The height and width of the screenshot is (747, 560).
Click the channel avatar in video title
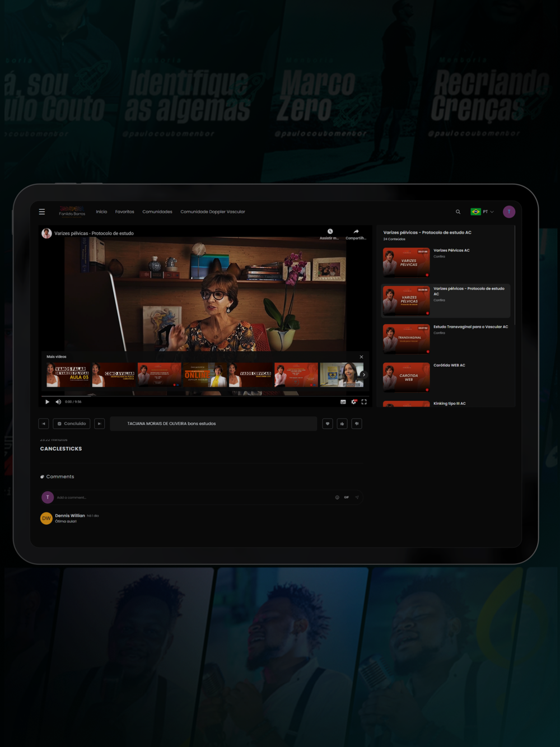pos(47,234)
